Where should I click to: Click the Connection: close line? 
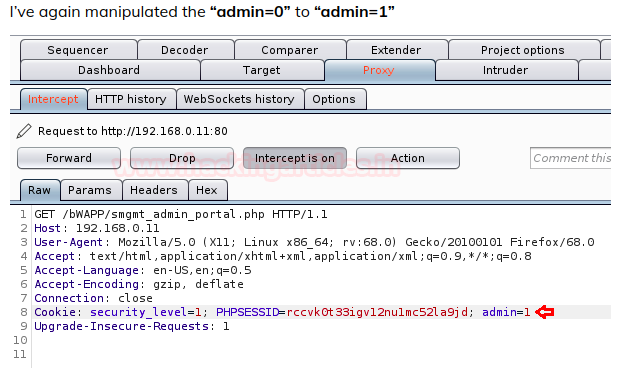[x=93, y=298]
